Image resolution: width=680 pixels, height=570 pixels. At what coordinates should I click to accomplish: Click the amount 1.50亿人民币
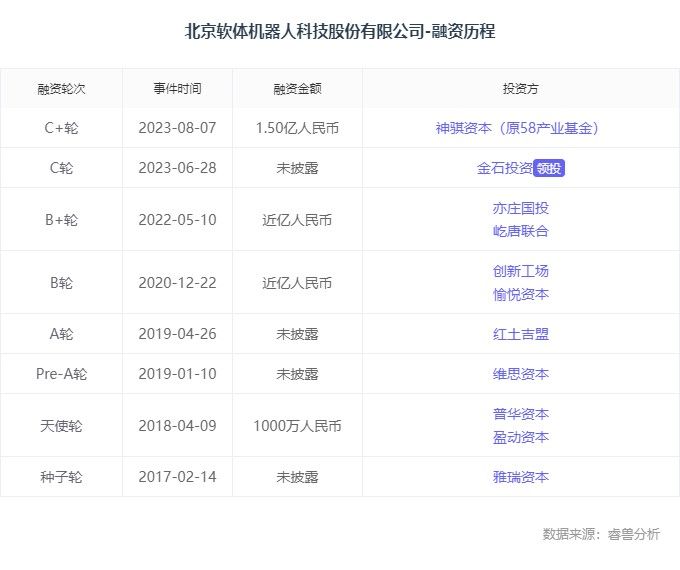click(x=297, y=128)
